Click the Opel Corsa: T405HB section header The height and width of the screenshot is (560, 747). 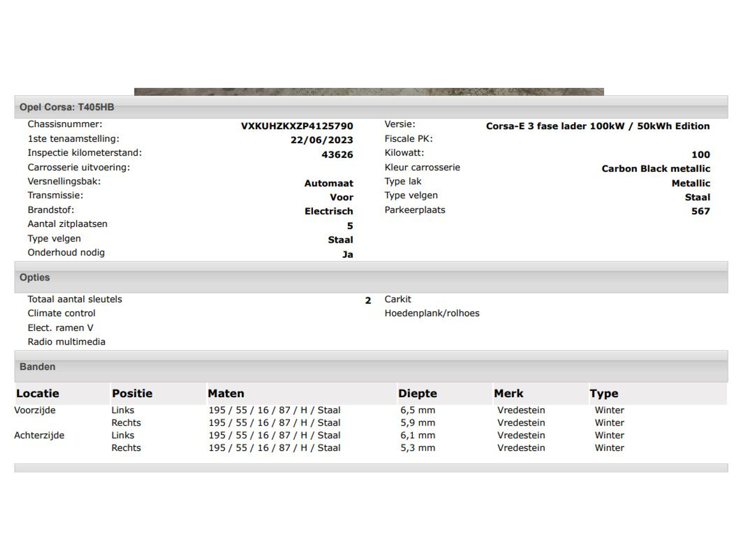tap(67, 107)
